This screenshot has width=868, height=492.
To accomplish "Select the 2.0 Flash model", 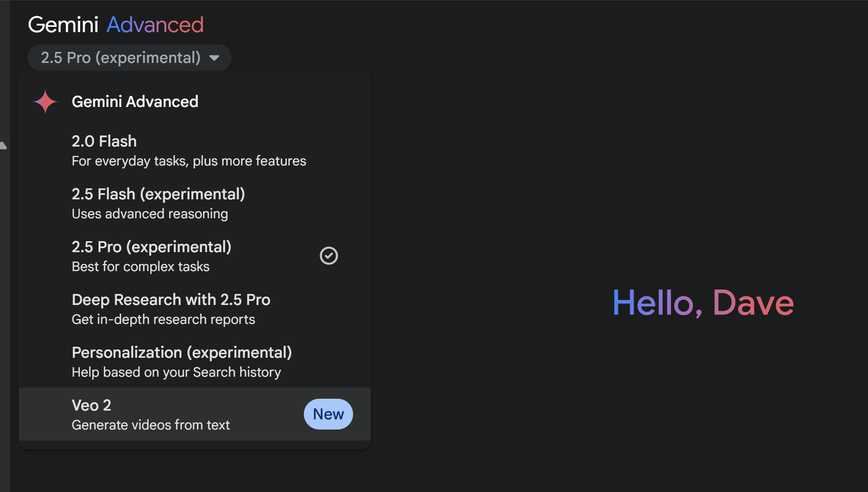I will [x=104, y=141].
